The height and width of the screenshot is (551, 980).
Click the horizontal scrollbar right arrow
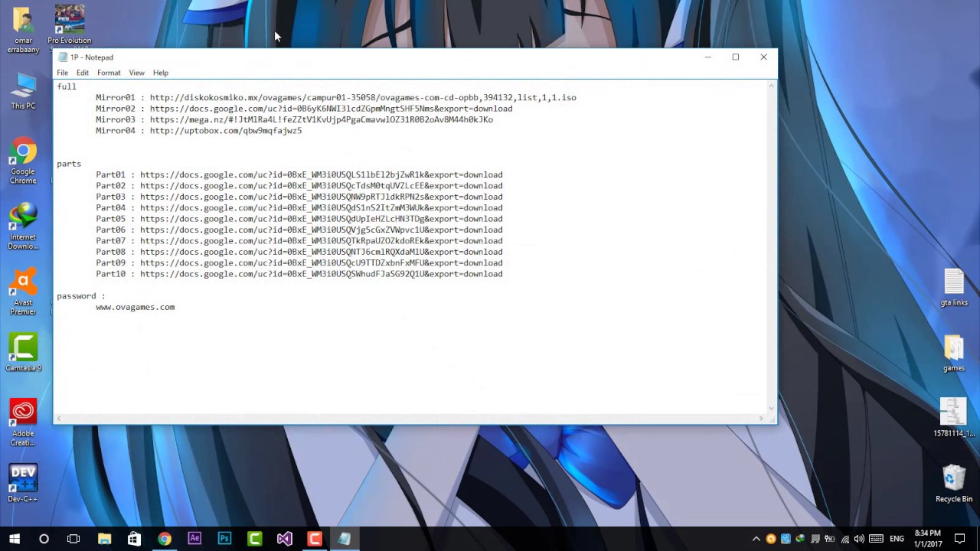point(761,418)
